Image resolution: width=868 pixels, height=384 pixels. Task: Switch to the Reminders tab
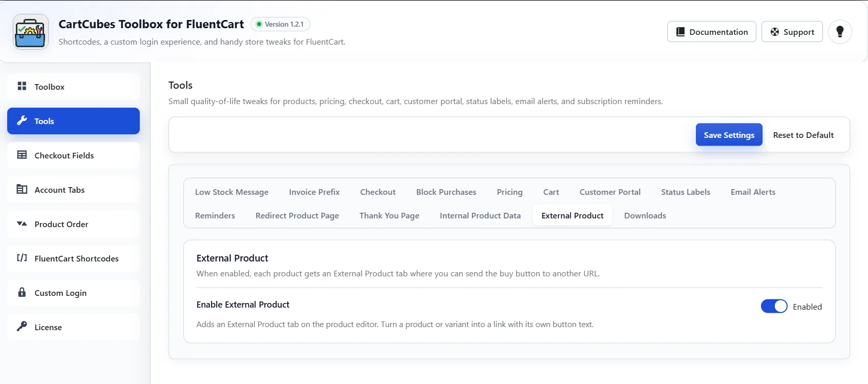pos(215,215)
